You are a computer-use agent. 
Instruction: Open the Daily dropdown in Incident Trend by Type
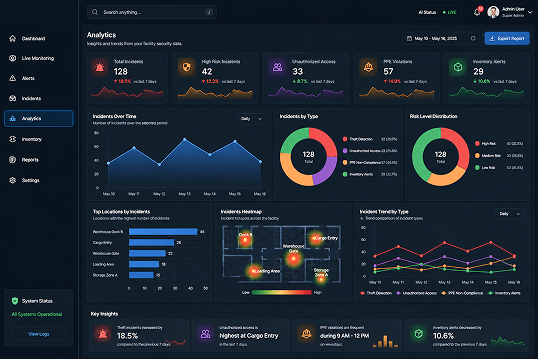pos(510,214)
